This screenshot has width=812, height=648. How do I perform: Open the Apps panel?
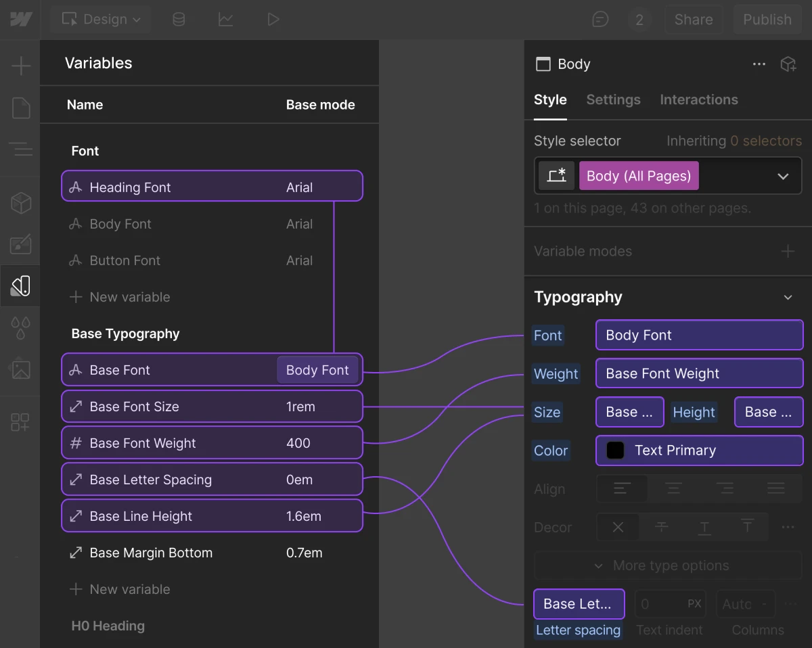pyautogui.click(x=20, y=421)
